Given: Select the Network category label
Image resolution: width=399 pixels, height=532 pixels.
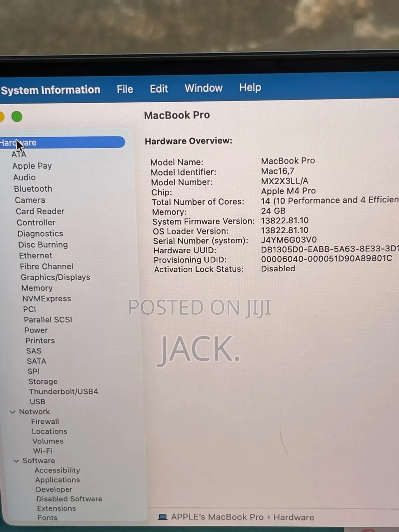Looking at the screenshot, I should [x=35, y=412].
